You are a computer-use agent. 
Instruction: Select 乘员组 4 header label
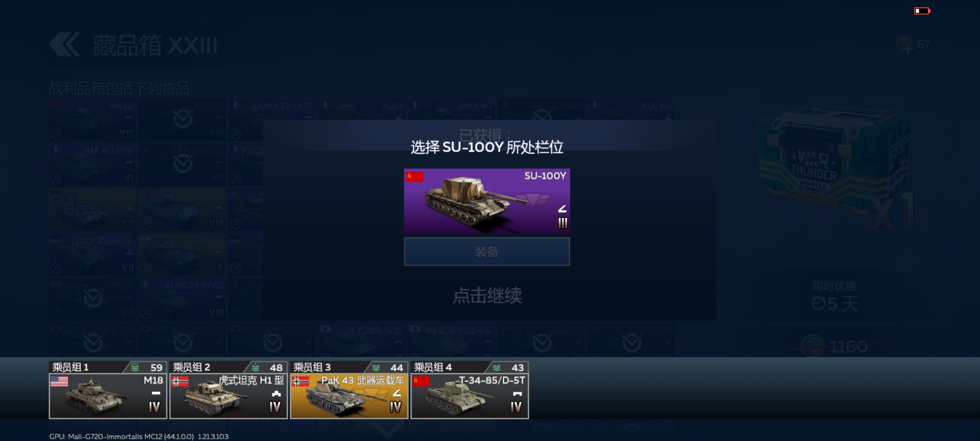click(x=433, y=367)
